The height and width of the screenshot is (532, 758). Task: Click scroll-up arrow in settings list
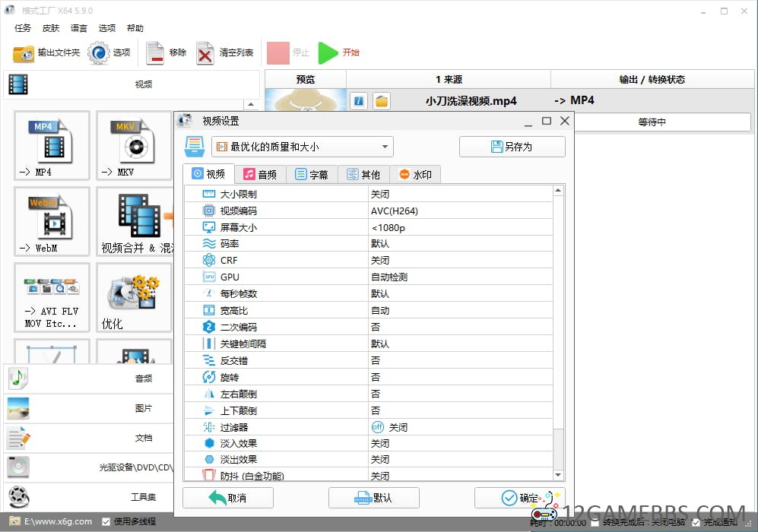(x=558, y=191)
